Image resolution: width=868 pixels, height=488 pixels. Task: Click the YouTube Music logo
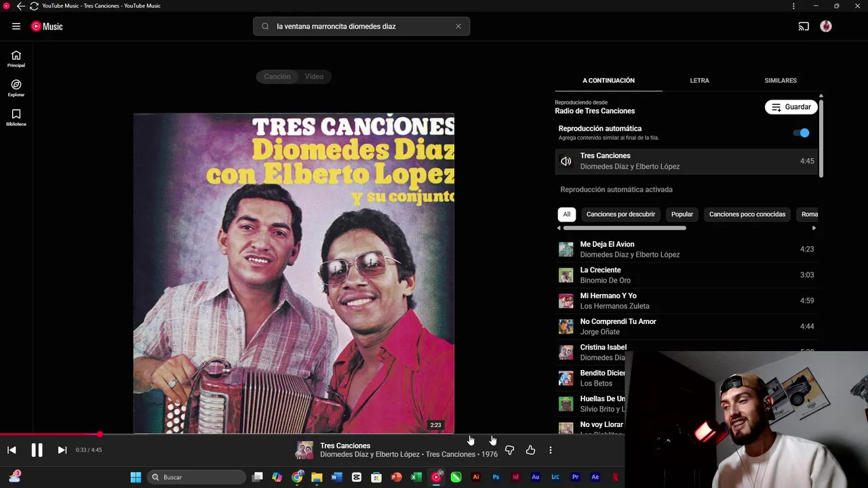click(x=47, y=26)
